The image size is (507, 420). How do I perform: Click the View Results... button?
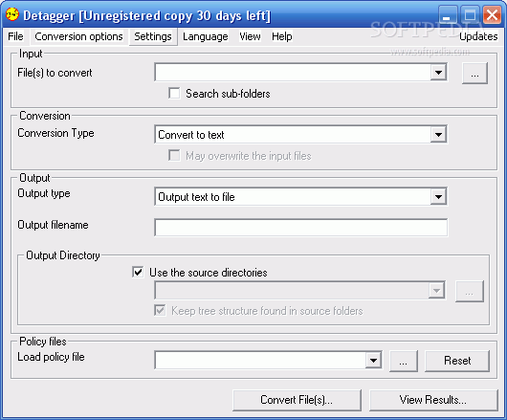(433, 400)
